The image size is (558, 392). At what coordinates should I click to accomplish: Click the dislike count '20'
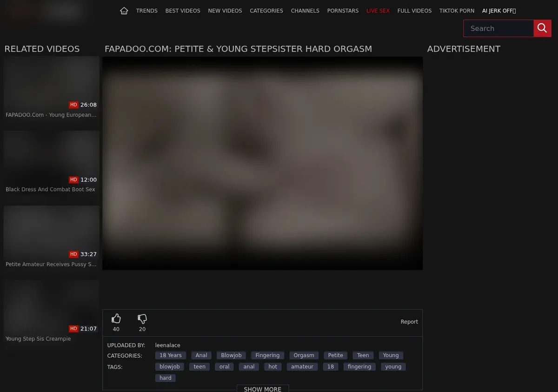142,329
